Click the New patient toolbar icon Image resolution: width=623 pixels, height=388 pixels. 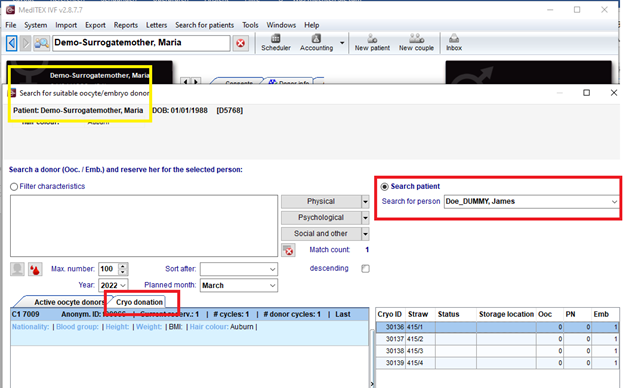click(372, 42)
